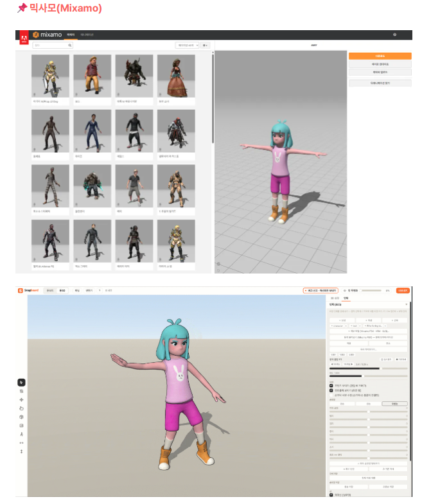
Task: Click the mixamo logo
Action: coord(48,35)
